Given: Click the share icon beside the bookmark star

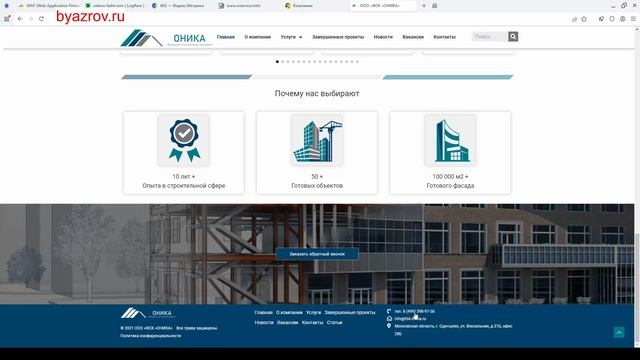Looking at the screenshot, I should click(x=574, y=19).
